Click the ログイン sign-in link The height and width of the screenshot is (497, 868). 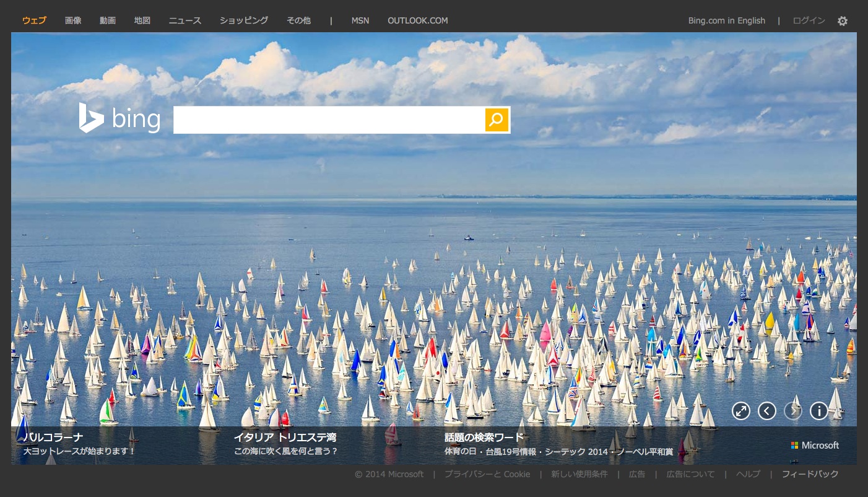tap(809, 20)
